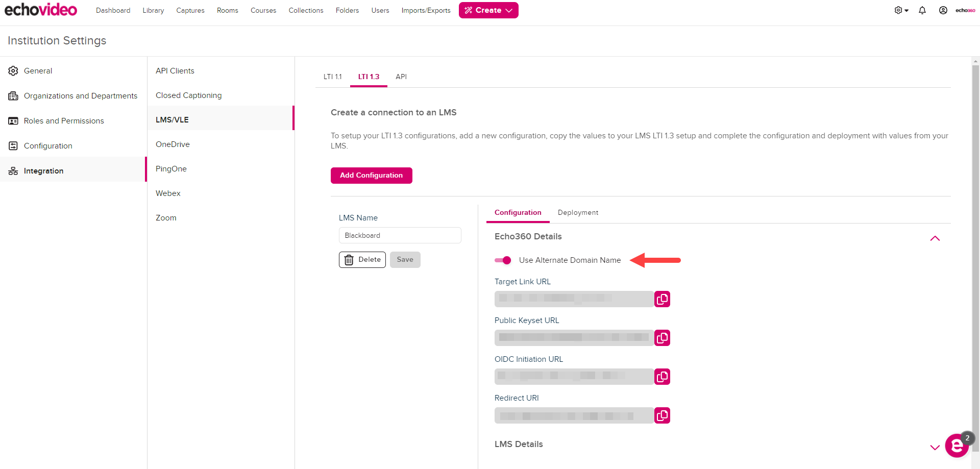Open Users in top navigation
The width and height of the screenshot is (980, 469).
(x=380, y=10)
